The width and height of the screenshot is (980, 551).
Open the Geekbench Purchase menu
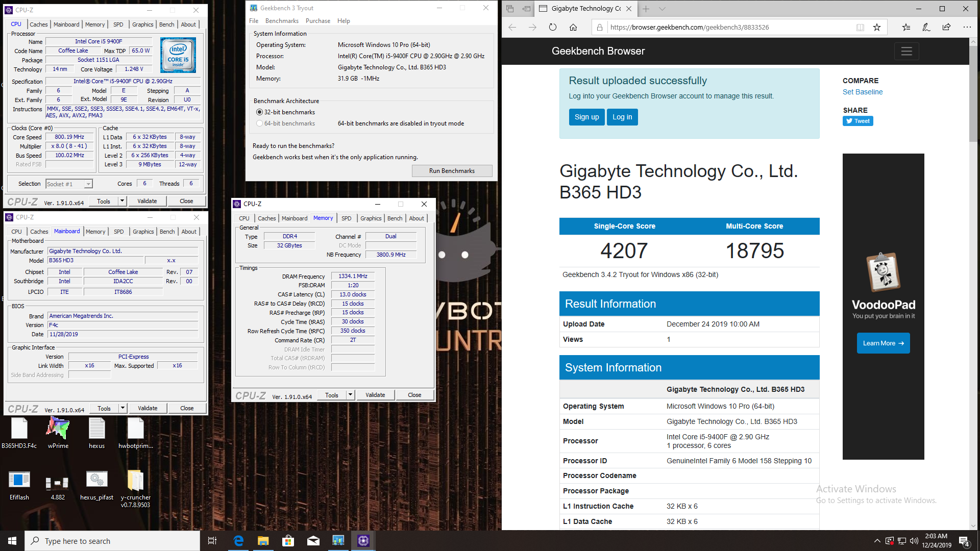tap(317, 21)
